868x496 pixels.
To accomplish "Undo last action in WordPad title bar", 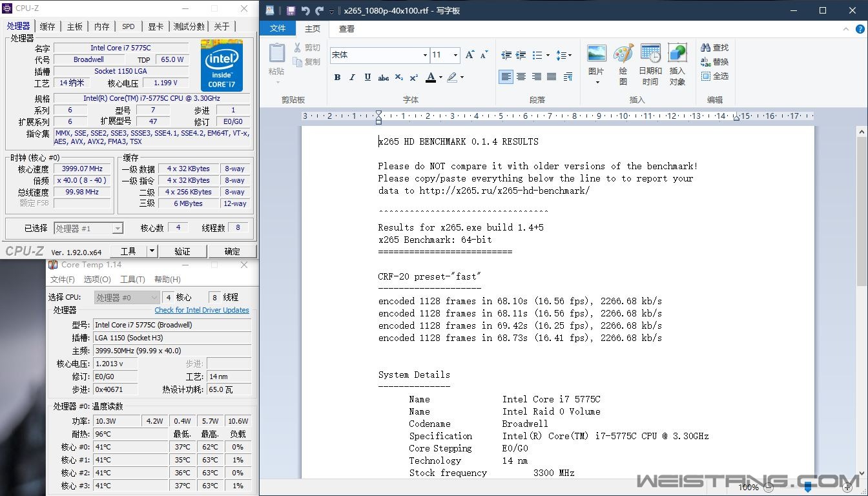I will (305, 11).
